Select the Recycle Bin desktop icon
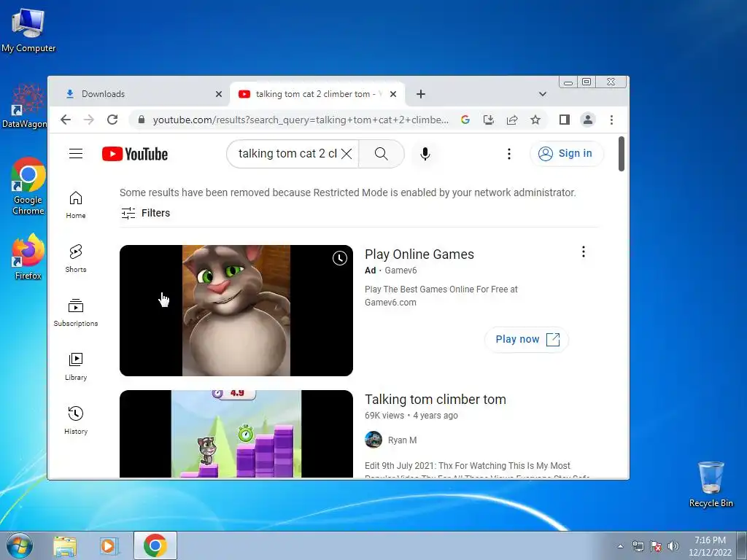 click(711, 484)
